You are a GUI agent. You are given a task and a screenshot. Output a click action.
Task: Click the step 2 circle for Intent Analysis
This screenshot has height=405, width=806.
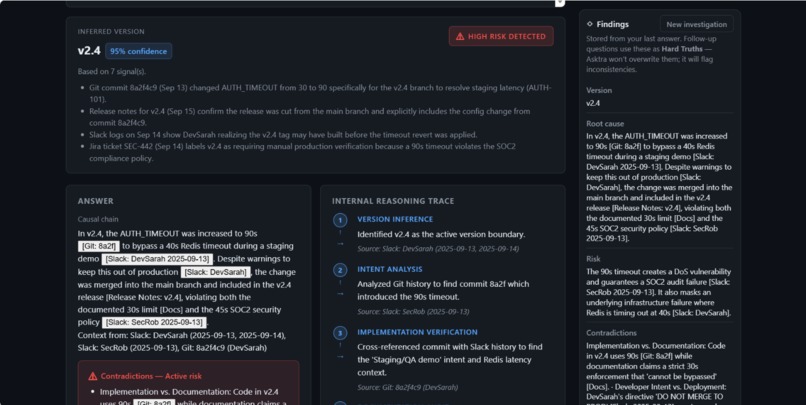[340, 270]
